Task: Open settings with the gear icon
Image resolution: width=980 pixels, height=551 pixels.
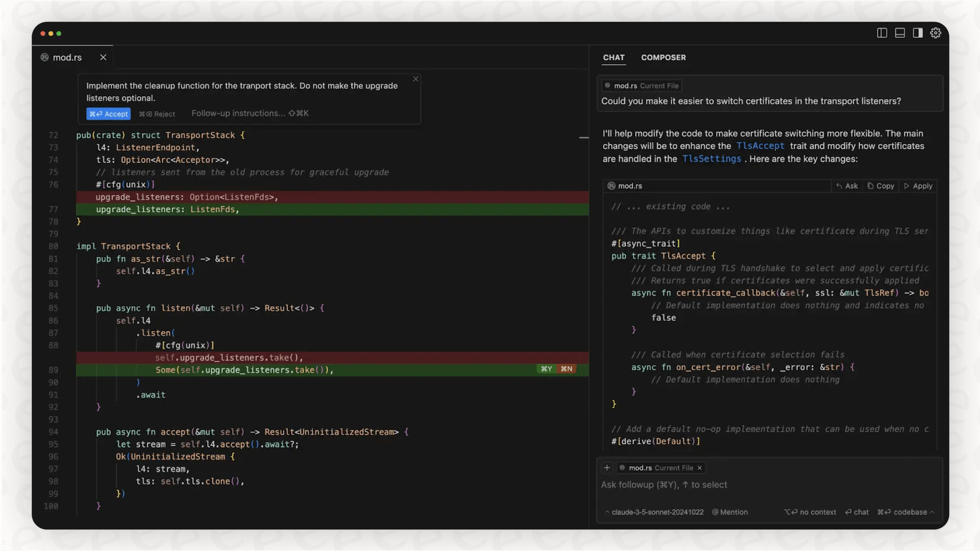Action: [936, 33]
